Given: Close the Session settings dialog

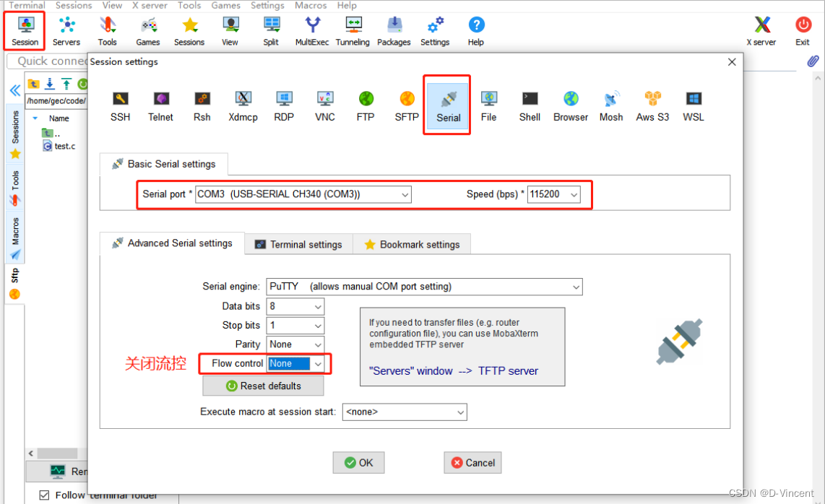Looking at the screenshot, I should pyautogui.click(x=732, y=62).
